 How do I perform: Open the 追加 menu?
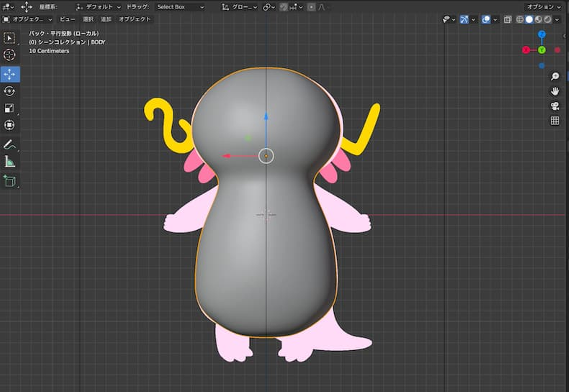point(106,19)
